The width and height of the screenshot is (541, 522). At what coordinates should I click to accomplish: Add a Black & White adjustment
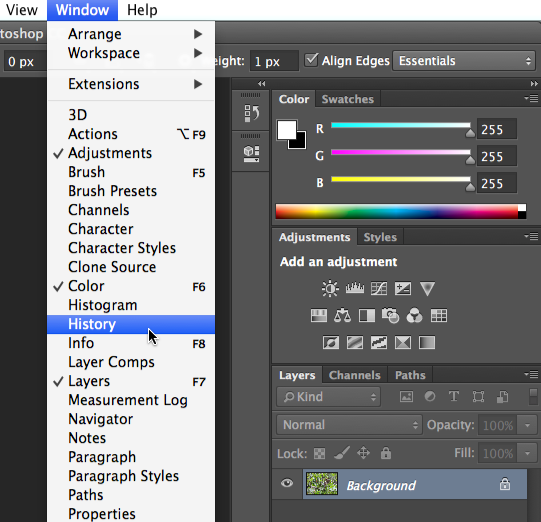(367, 316)
